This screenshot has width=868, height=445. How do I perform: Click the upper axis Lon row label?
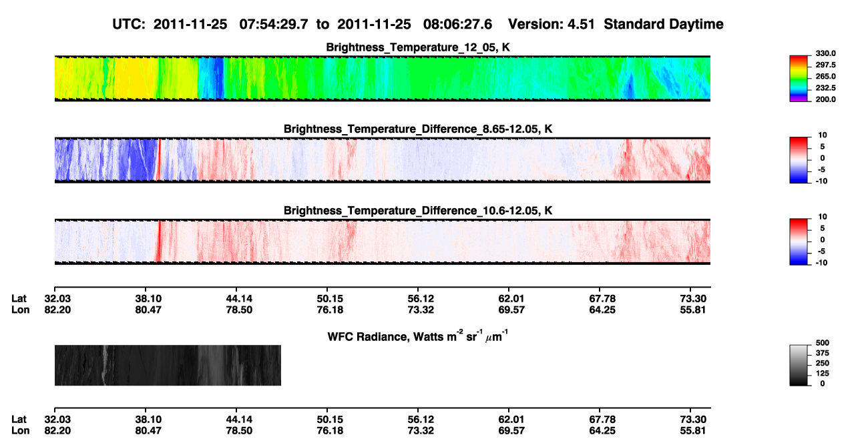tap(19, 310)
